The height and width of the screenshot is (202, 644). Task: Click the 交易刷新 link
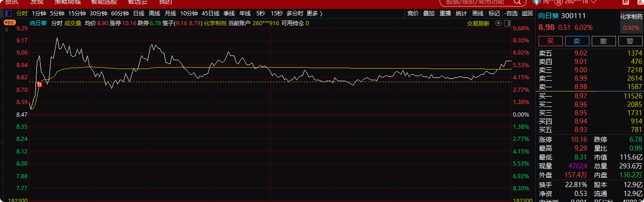coord(478,23)
